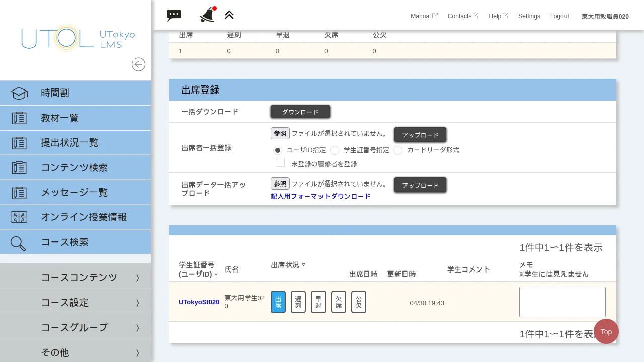The height and width of the screenshot is (362, 644).
Task: Select 教材一覧 in the sidebar
Action: point(60,118)
